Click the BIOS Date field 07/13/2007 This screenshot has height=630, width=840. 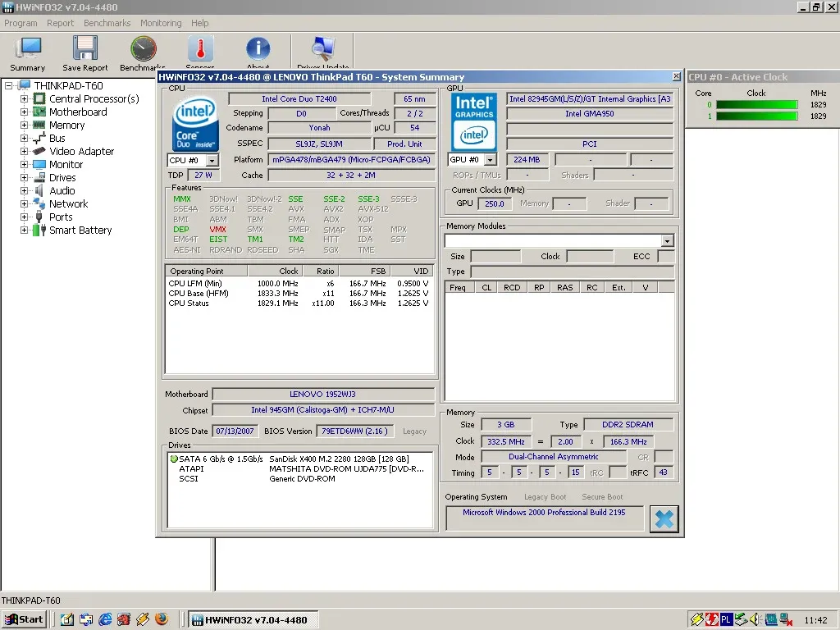point(235,431)
